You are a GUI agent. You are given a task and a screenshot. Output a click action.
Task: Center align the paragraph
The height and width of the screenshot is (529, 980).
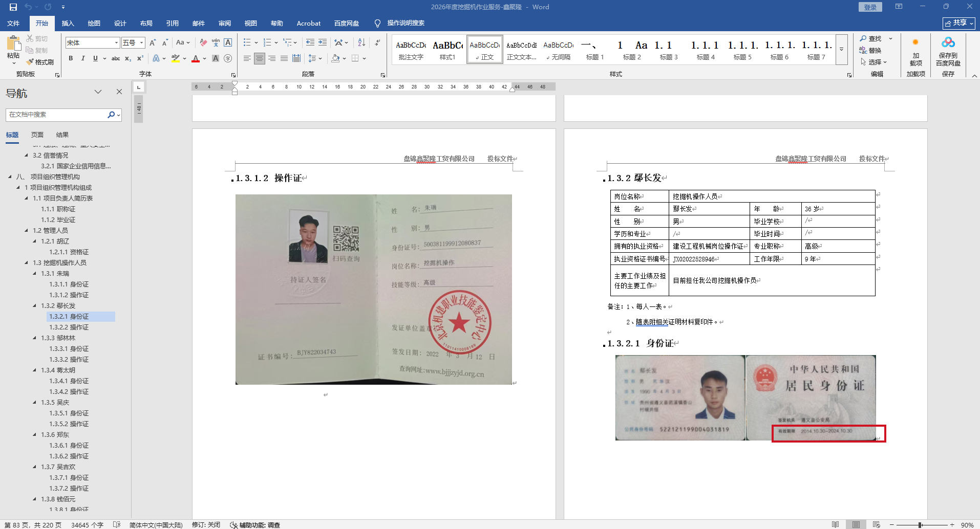tap(260, 58)
